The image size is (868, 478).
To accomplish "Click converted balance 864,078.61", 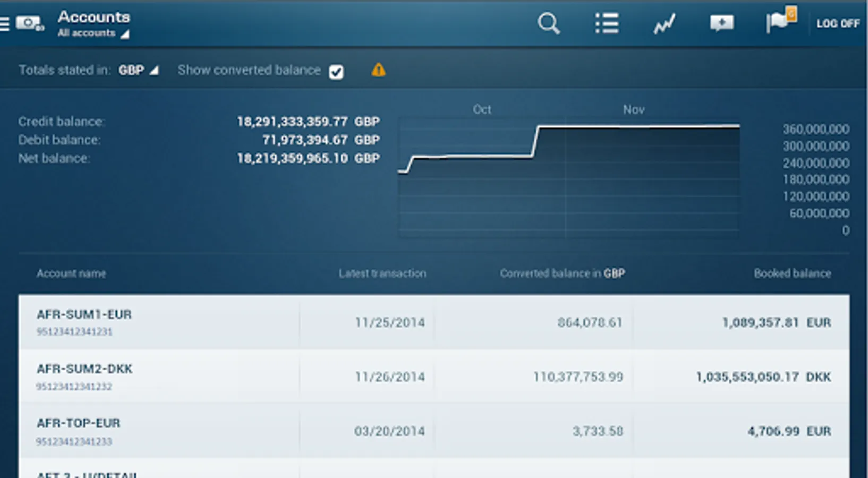I will tap(590, 322).
